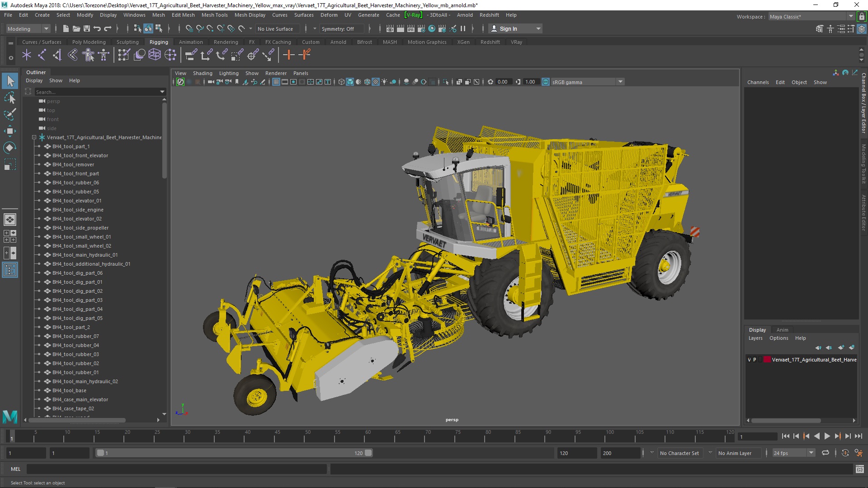Go to the end of playback range

pos(858,436)
